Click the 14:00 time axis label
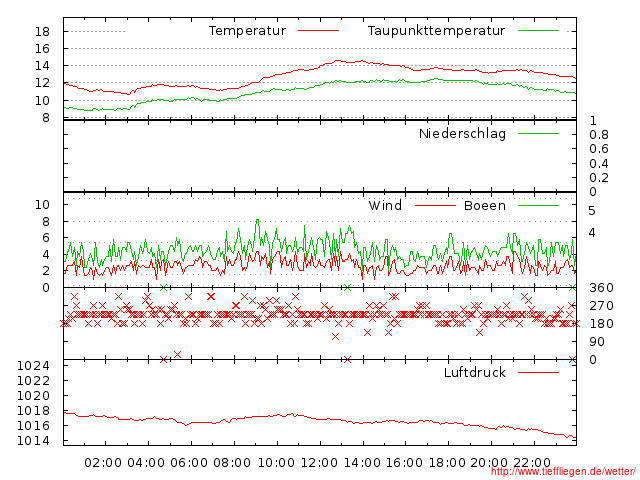 [362, 463]
